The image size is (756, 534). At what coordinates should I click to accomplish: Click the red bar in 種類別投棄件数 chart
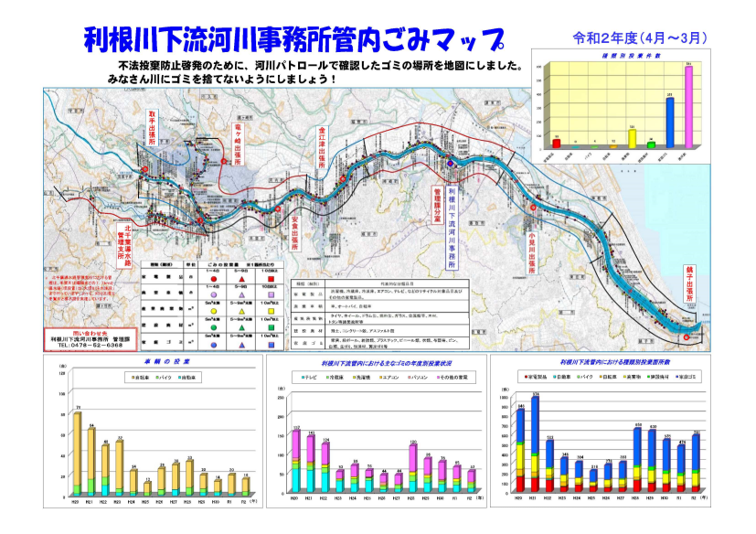click(557, 144)
